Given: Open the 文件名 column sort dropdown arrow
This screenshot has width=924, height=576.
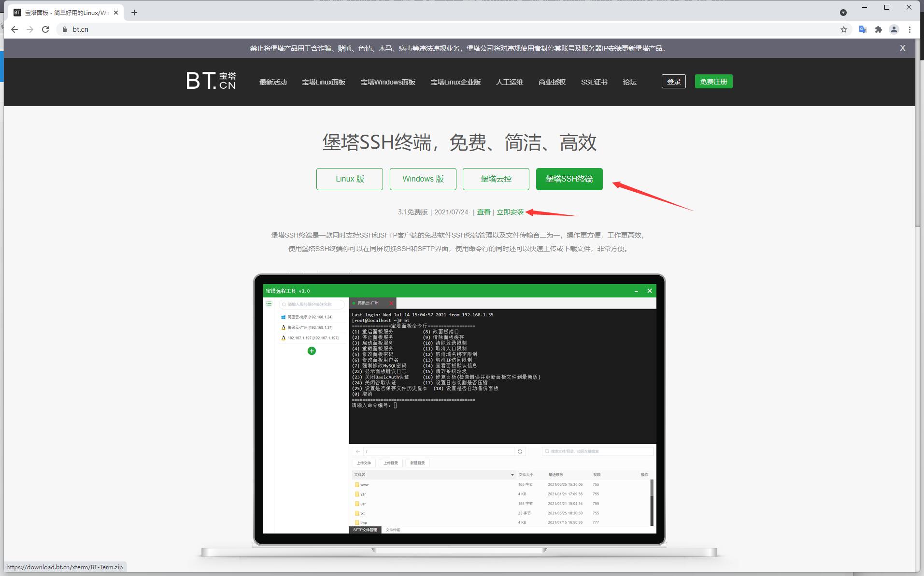Looking at the screenshot, I should click(x=513, y=475).
